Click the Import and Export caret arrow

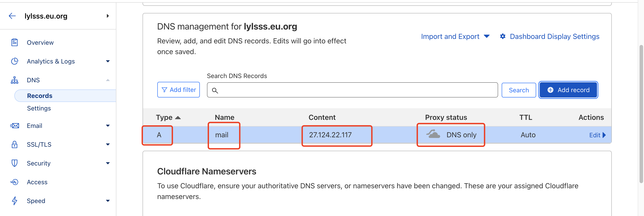486,36
